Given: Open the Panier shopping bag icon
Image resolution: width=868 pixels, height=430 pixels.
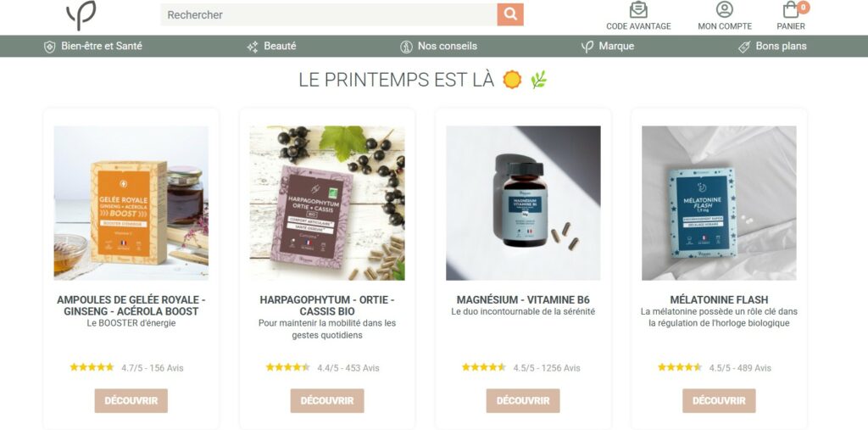Looking at the screenshot, I should 791,9.
